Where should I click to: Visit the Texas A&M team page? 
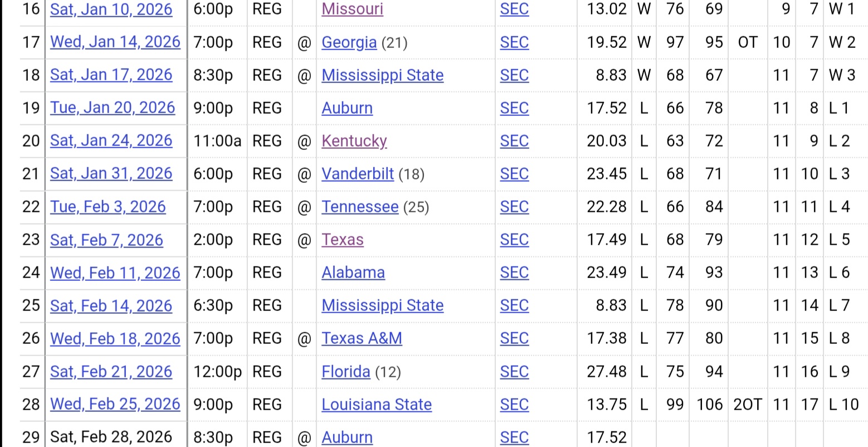pyautogui.click(x=361, y=338)
